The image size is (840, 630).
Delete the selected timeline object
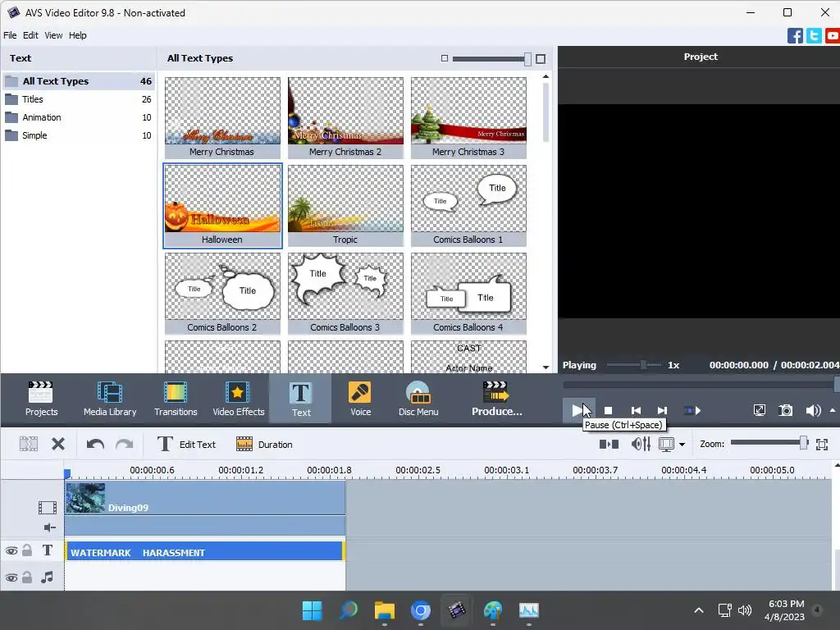pos(58,444)
